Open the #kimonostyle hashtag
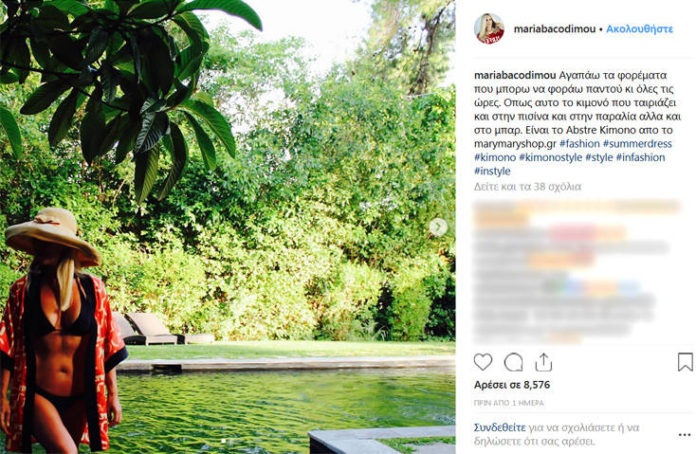Screen dimensions: 696x454 (x=550, y=158)
